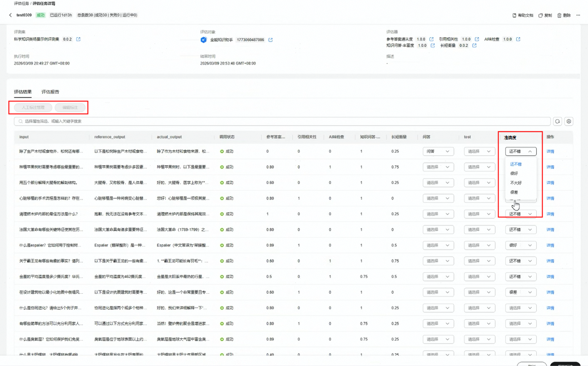Select the input cell starting with 心脏移植的手术流程
The width and height of the screenshot is (588, 366).
51,198
